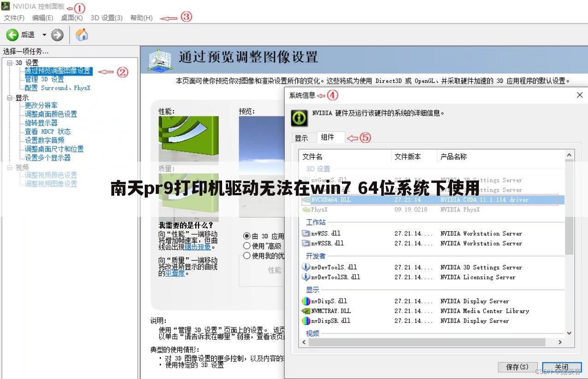This screenshot has width=588, height=379.
Task: Select nvWSS.dll file icon
Action: tap(306, 233)
